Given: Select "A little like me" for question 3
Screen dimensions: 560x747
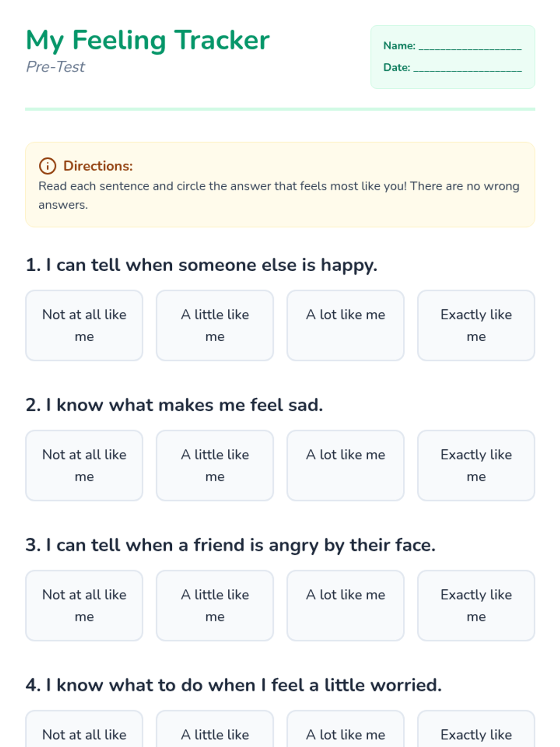Looking at the screenshot, I should tap(215, 606).
